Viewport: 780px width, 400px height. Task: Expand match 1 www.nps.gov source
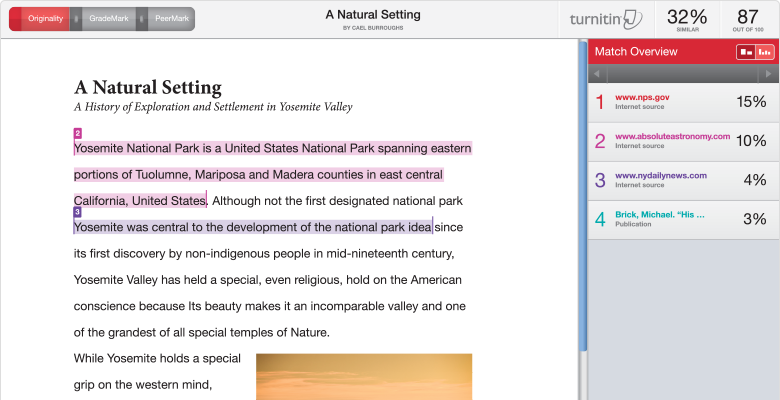(683, 101)
